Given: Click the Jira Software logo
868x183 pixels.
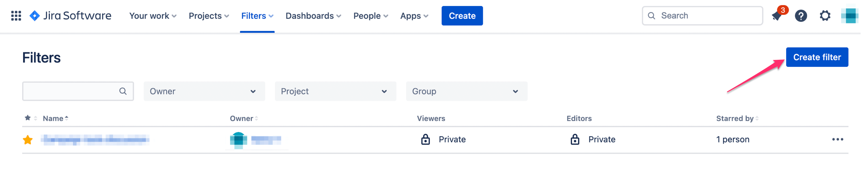Looking at the screenshot, I should (x=70, y=15).
